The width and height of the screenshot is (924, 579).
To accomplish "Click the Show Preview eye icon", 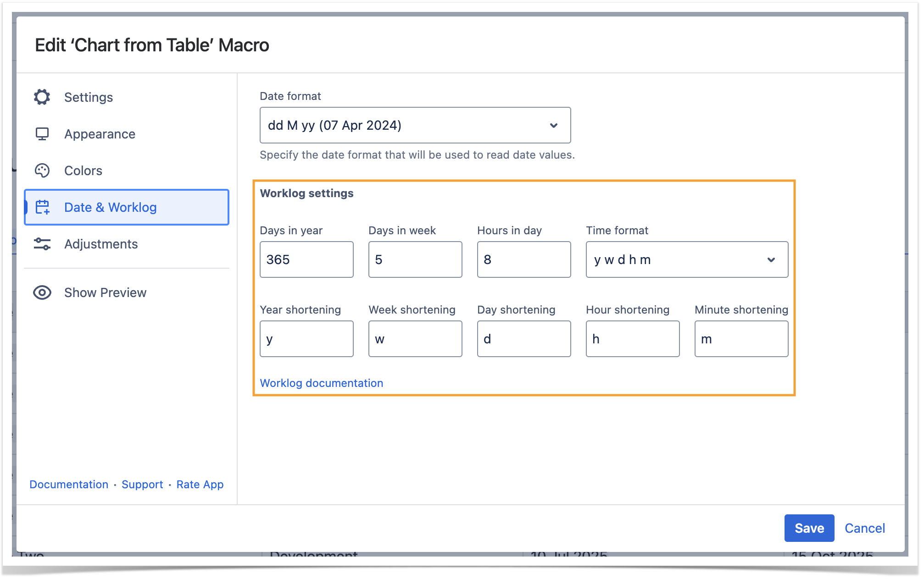I will coord(42,292).
